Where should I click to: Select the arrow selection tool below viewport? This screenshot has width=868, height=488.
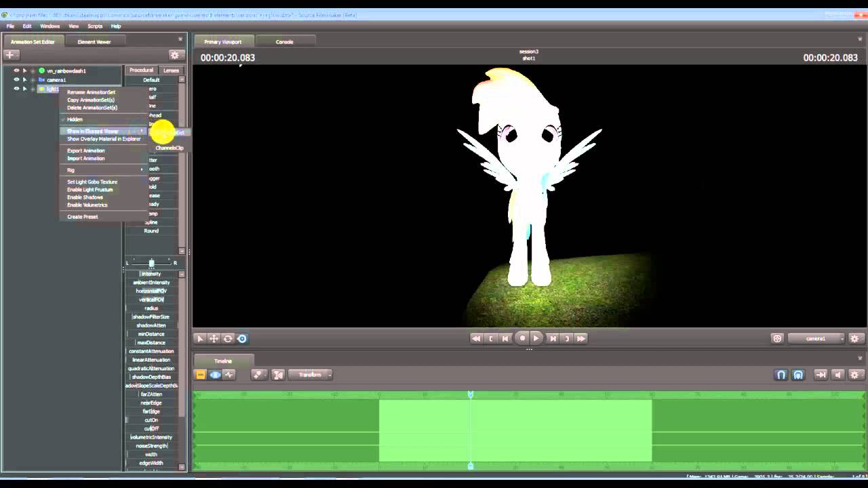pyautogui.click(x=199, y=338)
